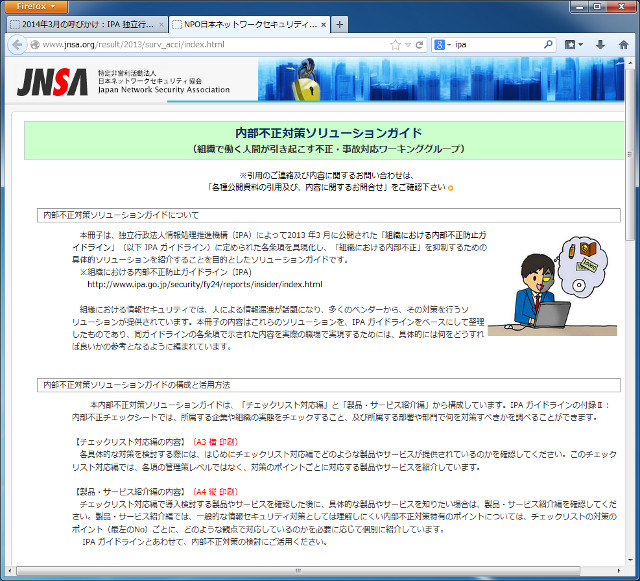Click the JNSA logo

(x=52, y=81)
